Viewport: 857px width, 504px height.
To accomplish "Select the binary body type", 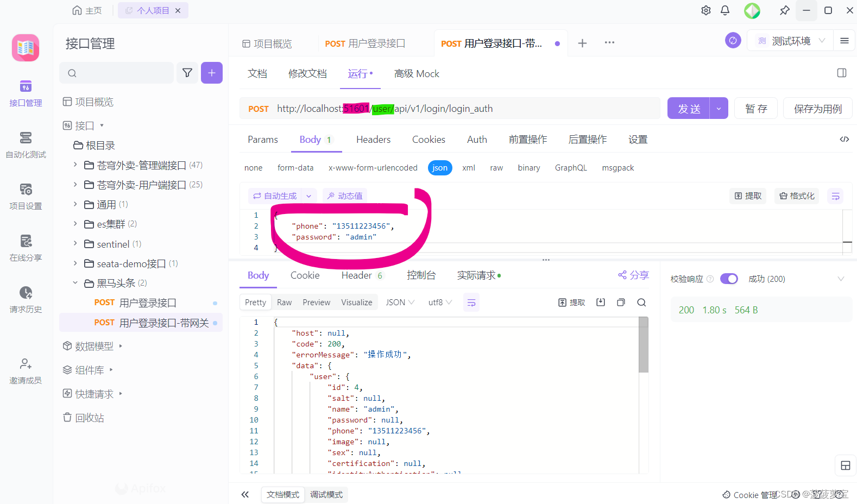I will (529, 168).
